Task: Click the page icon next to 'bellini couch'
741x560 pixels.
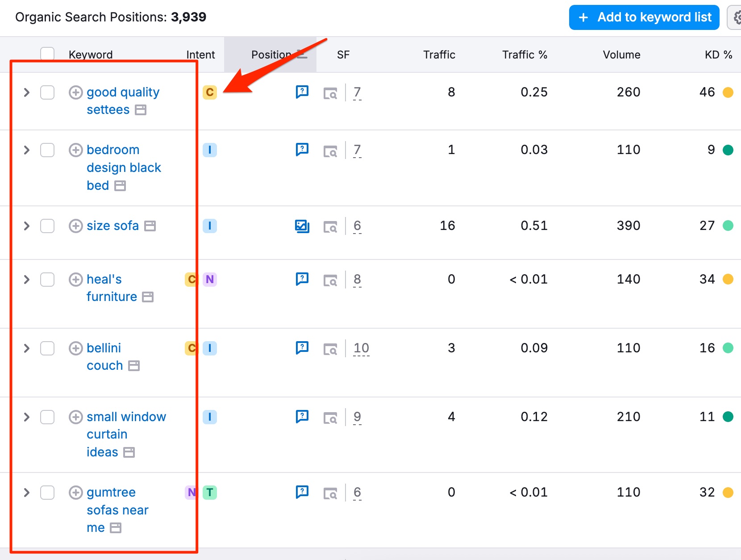Action: pyautogui.click(x=134, y=366)
